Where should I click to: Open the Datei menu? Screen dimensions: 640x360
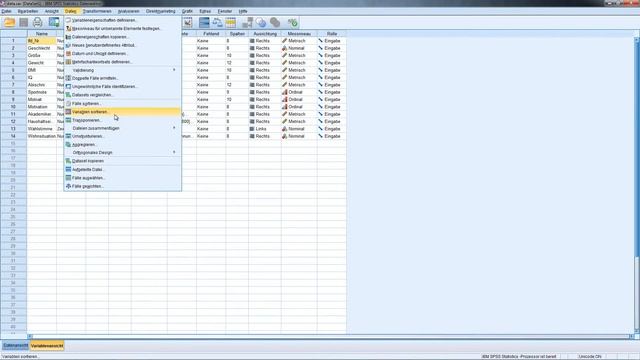(x=7, y=11)
